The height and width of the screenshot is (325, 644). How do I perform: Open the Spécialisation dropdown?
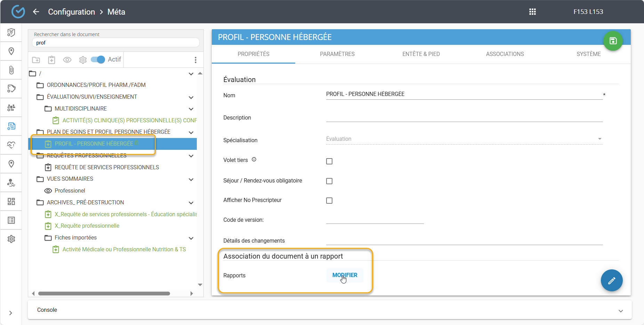(464, 139)
